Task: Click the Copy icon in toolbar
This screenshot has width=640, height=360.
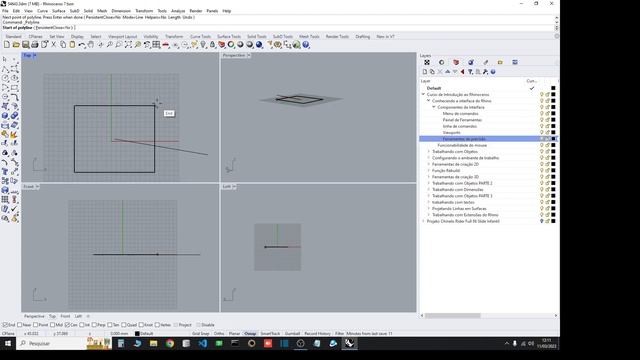Action: coord(63,44)
